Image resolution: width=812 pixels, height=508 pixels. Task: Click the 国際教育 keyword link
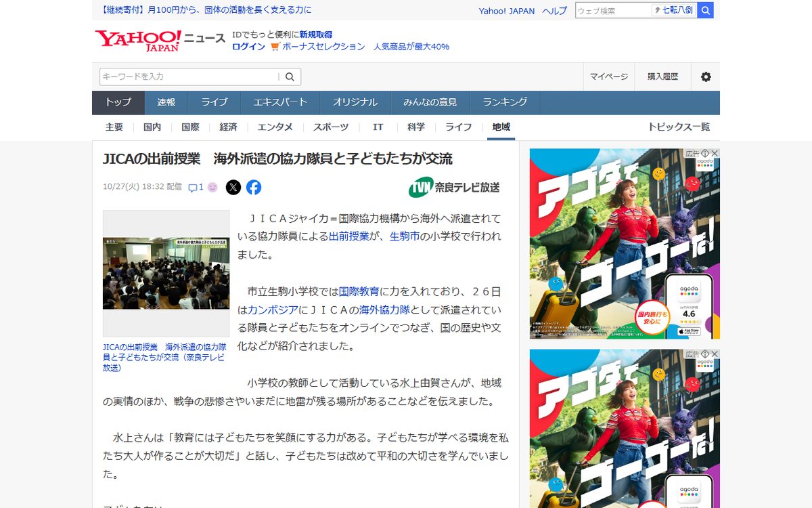click(359, 291)
